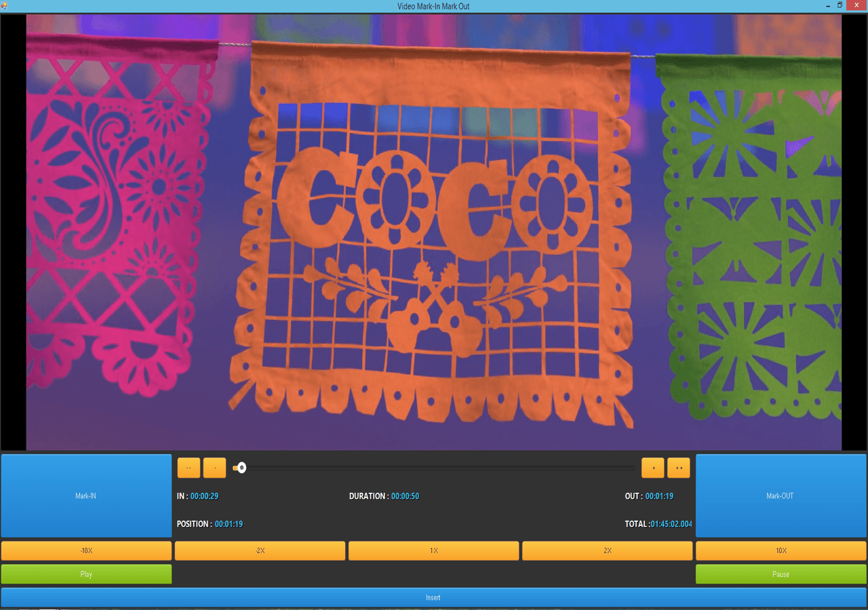Set the Mark-IN point

(x=86, y=495)
